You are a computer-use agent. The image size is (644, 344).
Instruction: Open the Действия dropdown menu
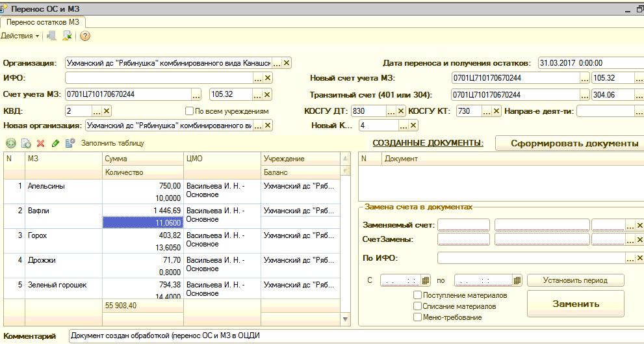(x=19, y=36)
